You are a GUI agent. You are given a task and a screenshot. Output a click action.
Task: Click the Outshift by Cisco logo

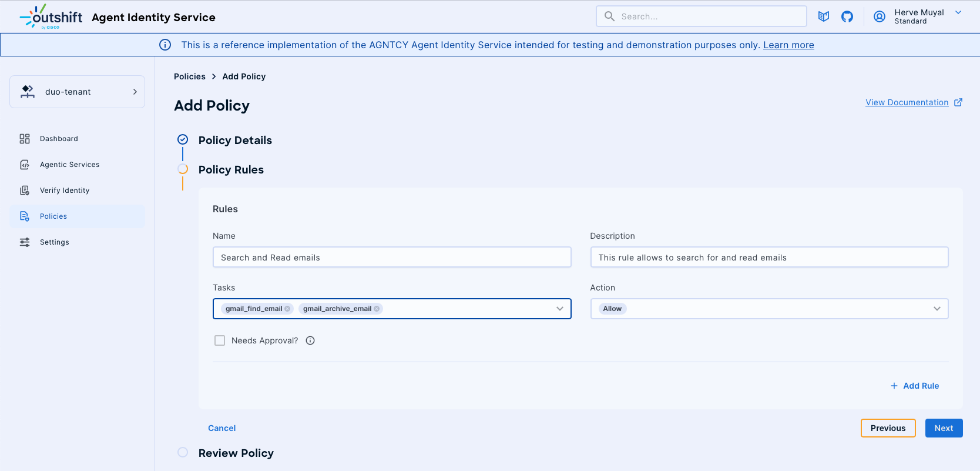click(51, 17)
